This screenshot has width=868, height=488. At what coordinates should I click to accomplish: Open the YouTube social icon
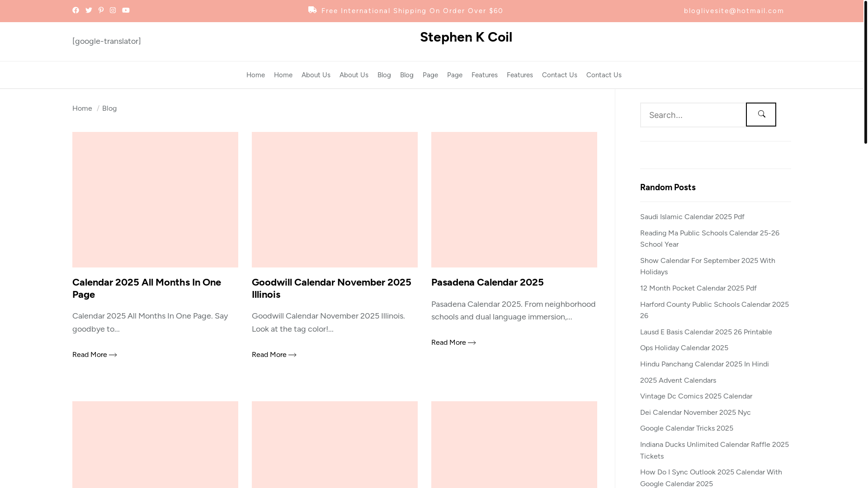tap(126, 10)
